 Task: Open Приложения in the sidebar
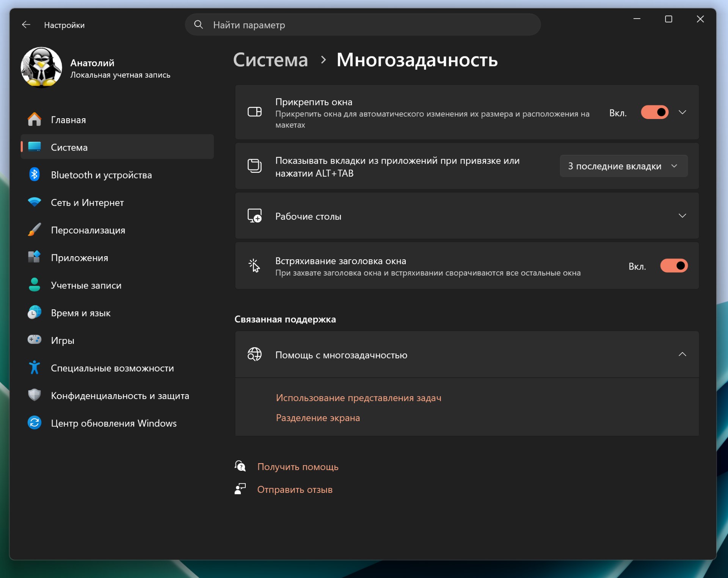coord(80,258)
